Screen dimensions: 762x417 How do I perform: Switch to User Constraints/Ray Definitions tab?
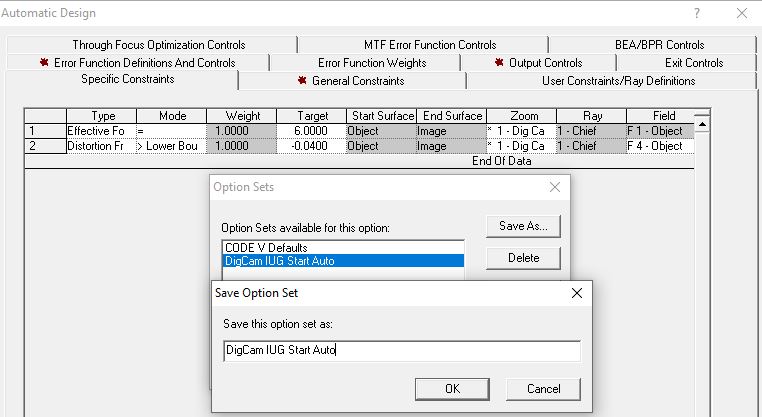tap(618, 80)
